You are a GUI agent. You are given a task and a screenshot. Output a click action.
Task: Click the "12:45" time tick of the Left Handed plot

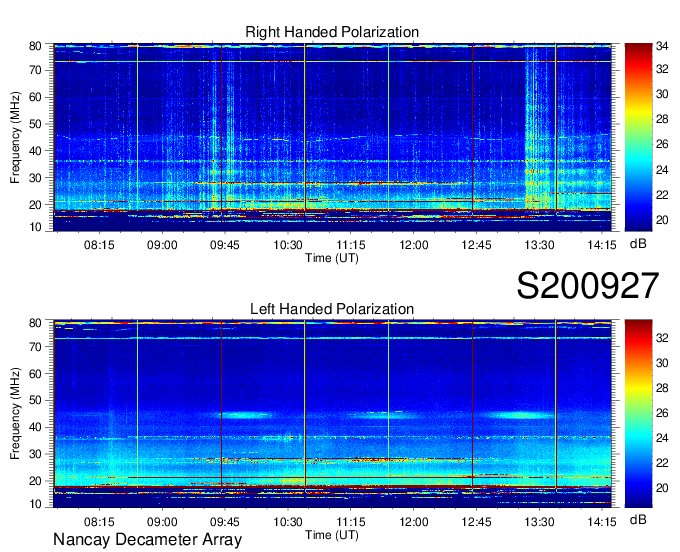pos(476,522)
